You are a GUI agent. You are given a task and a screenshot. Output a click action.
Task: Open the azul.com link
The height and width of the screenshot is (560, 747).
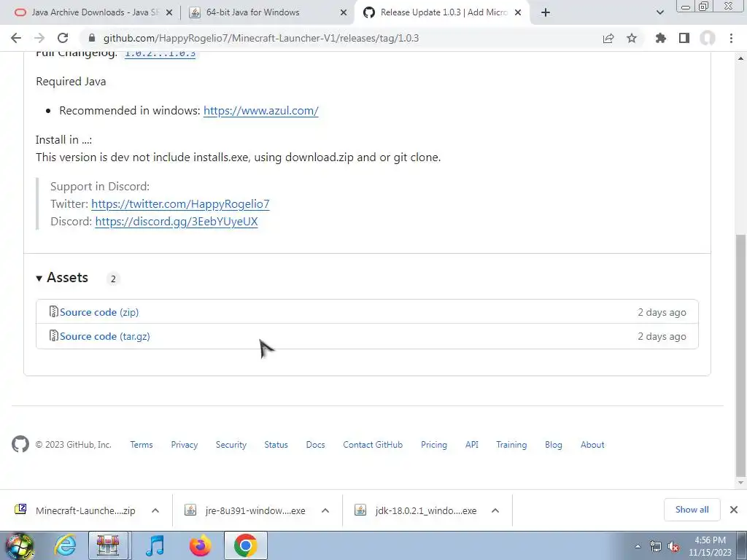[260, 111]
